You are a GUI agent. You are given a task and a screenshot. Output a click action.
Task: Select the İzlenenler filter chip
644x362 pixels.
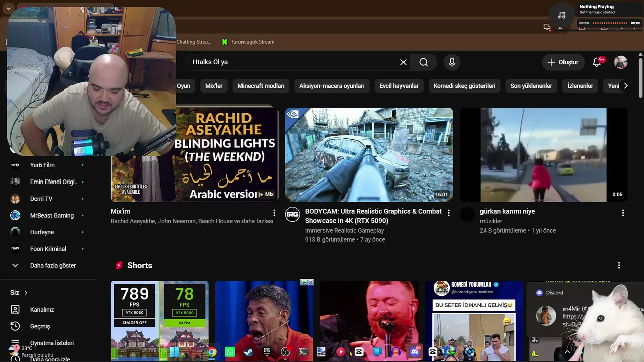[x=580, y=86]
